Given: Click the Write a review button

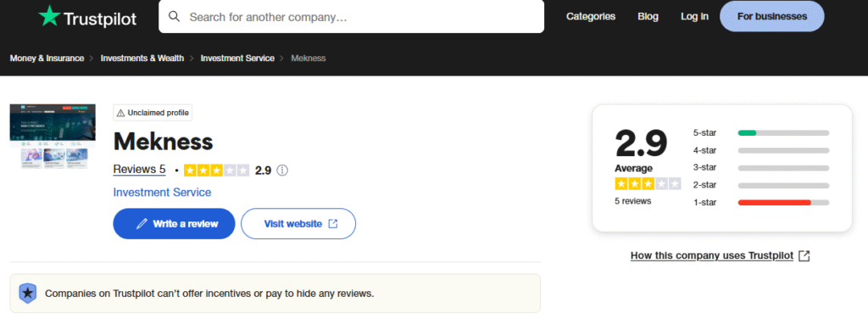Looking at the screenshot, I should 175,223.
